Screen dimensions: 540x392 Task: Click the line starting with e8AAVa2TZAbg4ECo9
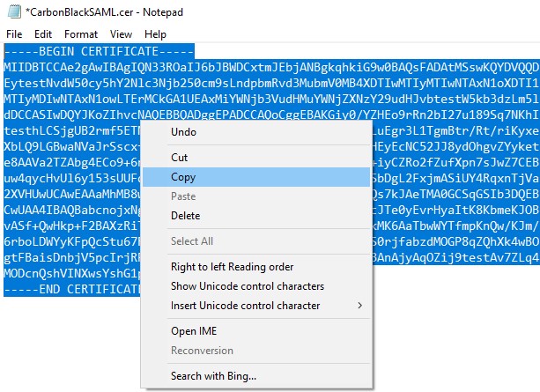point(72,162)
